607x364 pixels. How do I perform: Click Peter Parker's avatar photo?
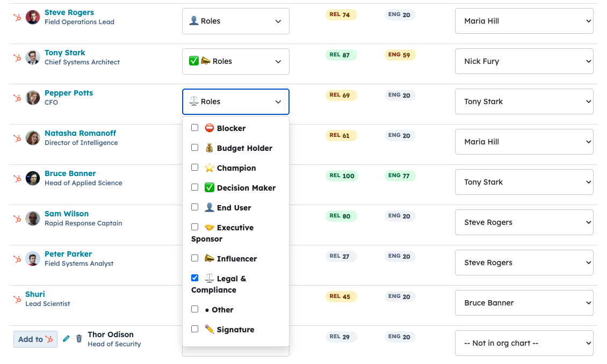point(33,259)
